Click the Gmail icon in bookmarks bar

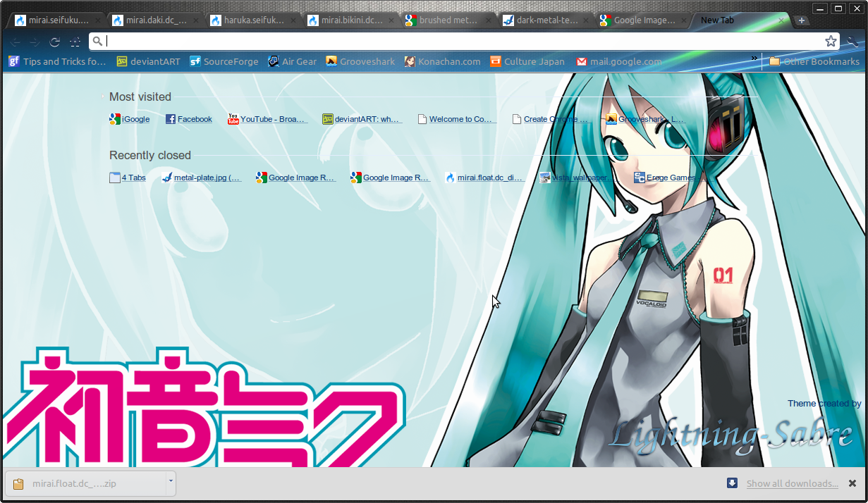pyautogui.click(x=582, y=61)
